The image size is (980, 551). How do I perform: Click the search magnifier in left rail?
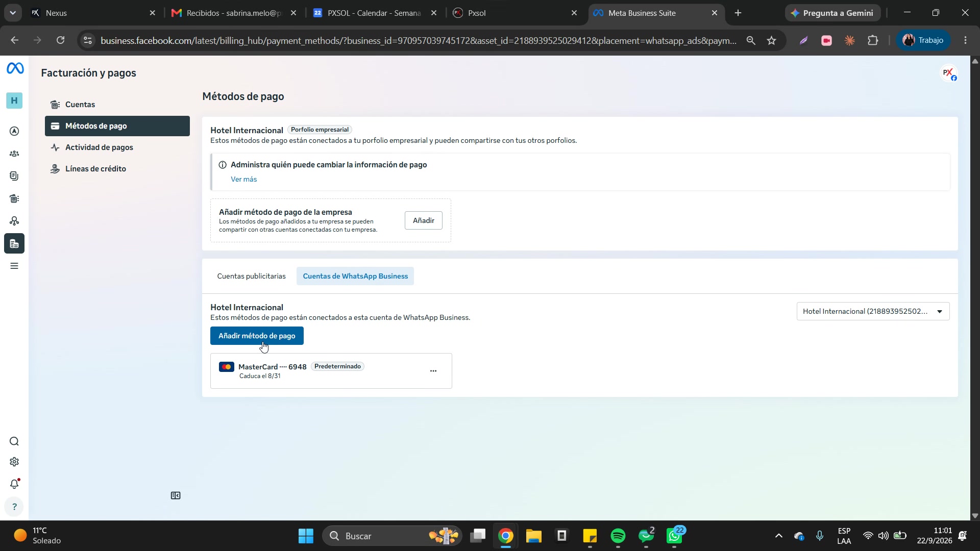[x=14, y=441]
